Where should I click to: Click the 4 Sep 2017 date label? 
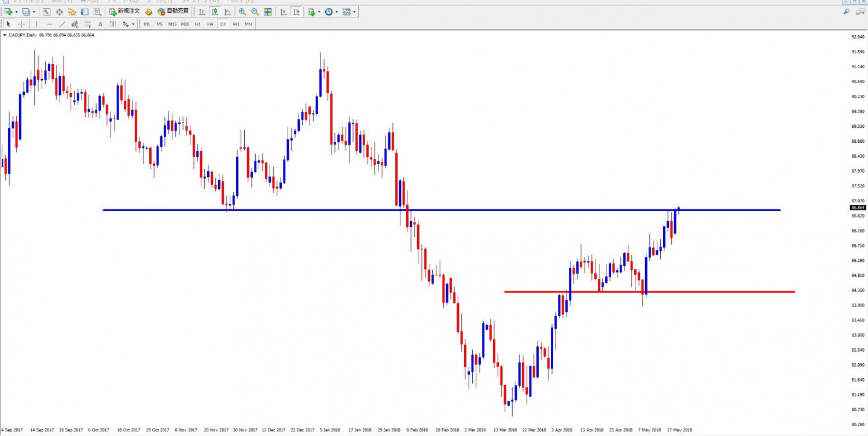click(x=12, y=430)
